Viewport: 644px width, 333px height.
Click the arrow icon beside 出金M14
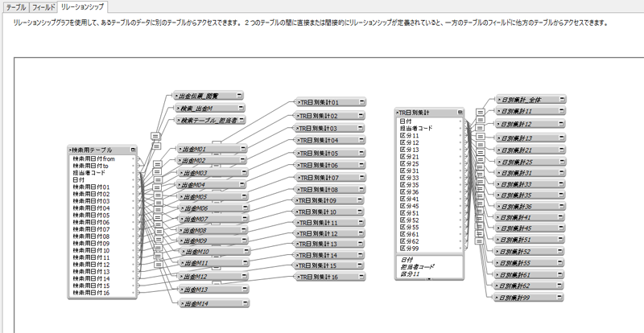pyautogui.click(x=183, y=304)
